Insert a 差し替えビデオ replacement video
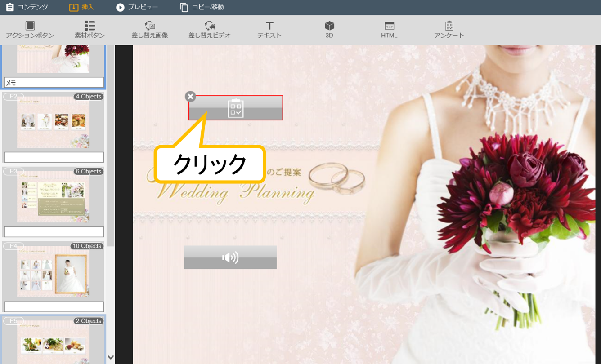The height and width of the screenshot is (364, 601). click(x=210, y=30)
